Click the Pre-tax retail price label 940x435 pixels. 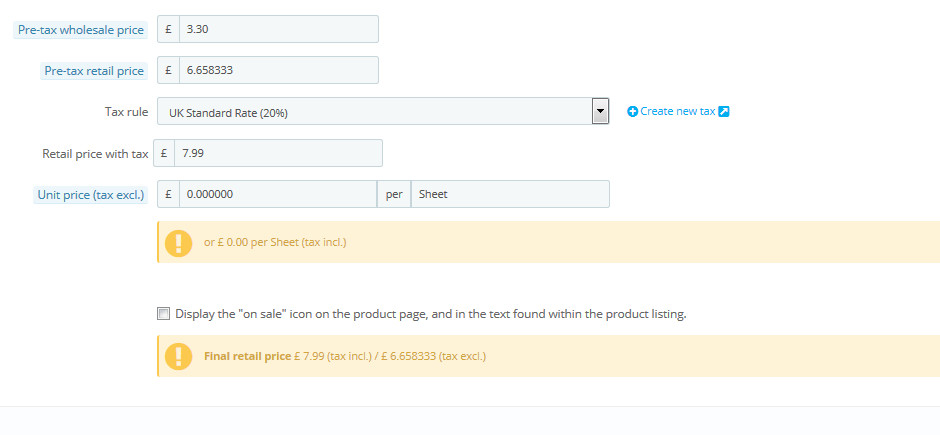94,71
